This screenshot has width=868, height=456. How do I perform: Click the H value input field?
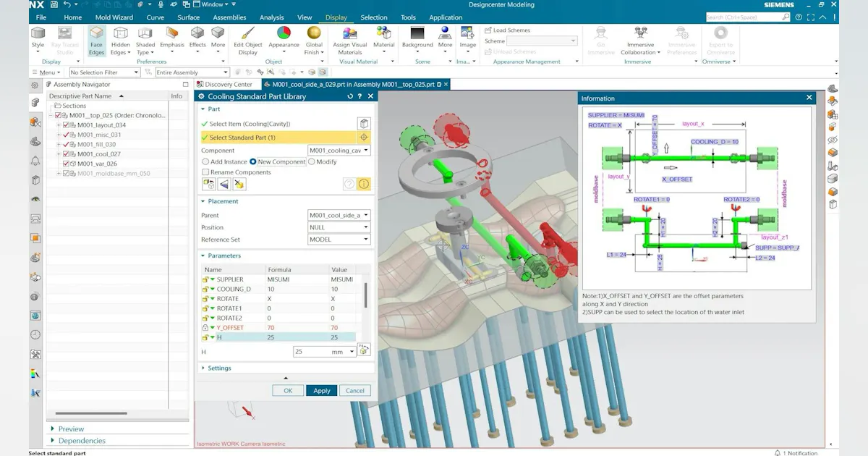tap(325, 351)
